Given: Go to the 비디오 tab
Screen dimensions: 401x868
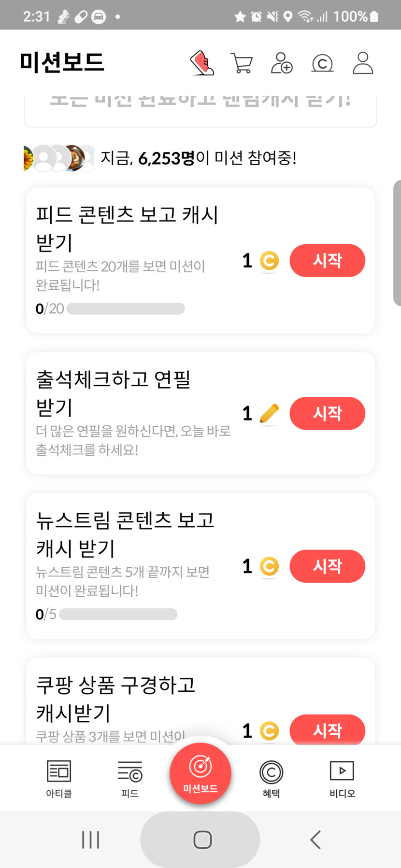Looking at the screenshot, I should coord(342,778).
